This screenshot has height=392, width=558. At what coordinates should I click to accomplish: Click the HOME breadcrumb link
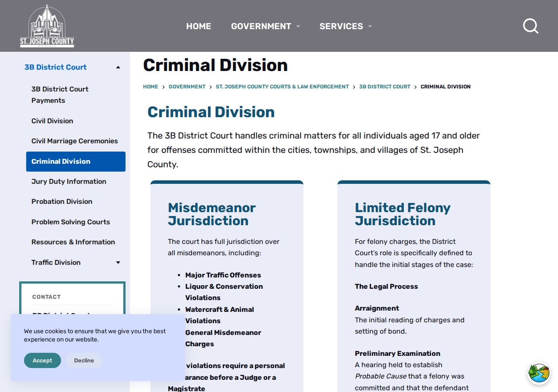pyautogui.click(x=150, y=87)
